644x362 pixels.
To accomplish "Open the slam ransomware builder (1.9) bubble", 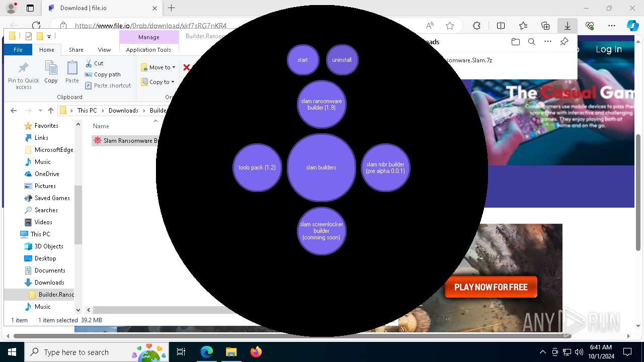I will (x=321, y=105).
